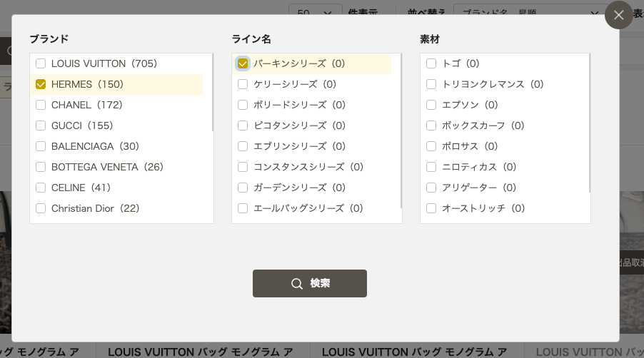Close the filter dialog with X icon
The image size is (644, 358).
click(x=618, y=15)
